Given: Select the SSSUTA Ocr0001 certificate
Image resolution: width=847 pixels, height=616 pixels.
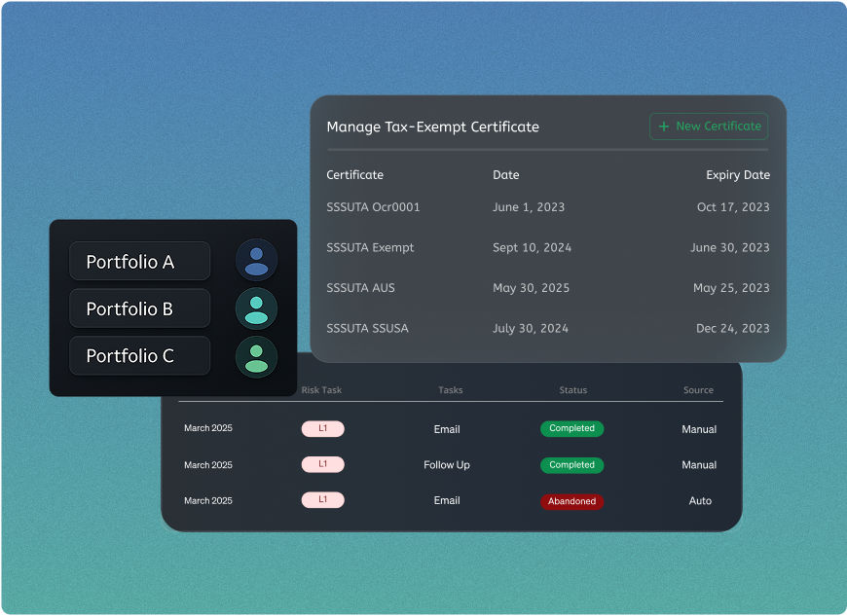Looking at the screenshot, I should 373,207.
